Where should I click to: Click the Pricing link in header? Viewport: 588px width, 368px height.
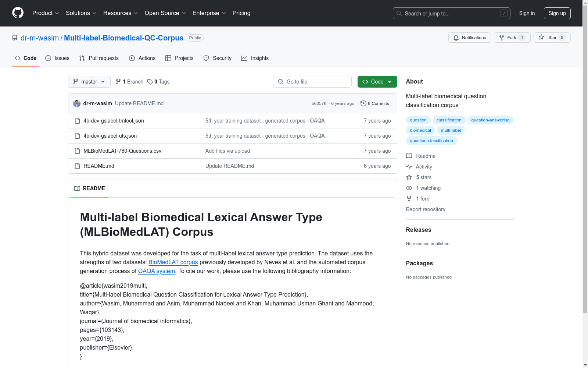tap(241, 13)
